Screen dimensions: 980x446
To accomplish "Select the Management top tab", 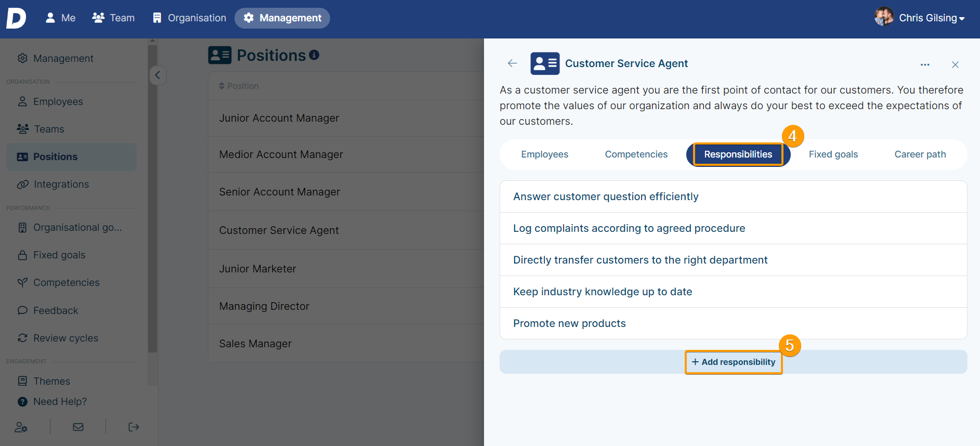I will (x=282, y=18).
